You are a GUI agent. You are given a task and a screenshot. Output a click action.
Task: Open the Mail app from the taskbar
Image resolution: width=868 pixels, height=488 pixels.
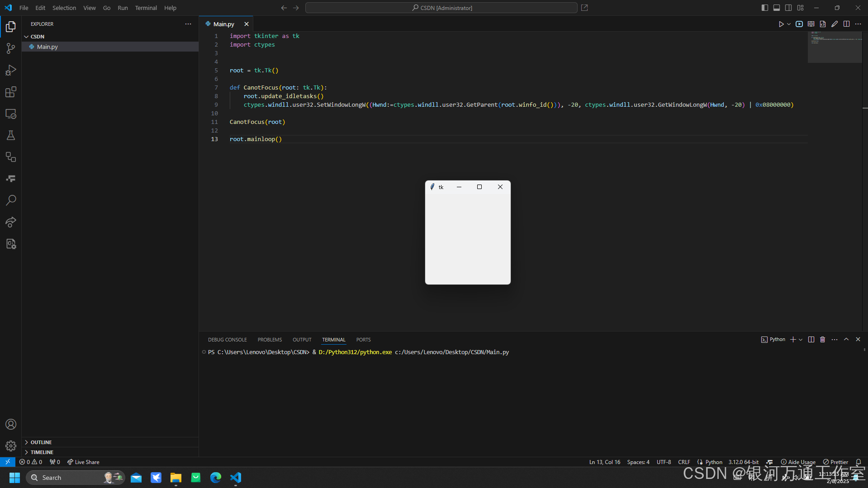[x=136, y=478]
